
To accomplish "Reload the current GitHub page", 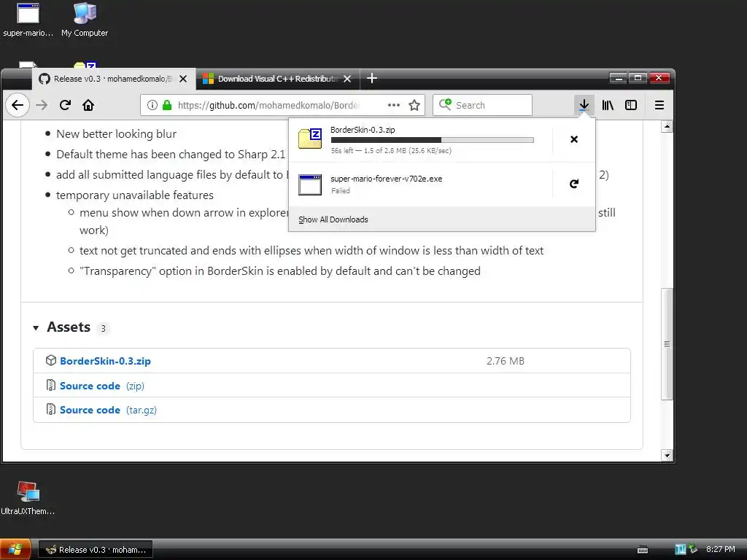I will 65,105.
